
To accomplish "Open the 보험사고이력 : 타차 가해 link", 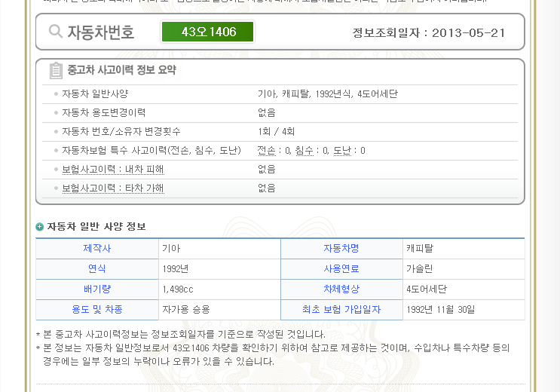I will tap(113, 188).
